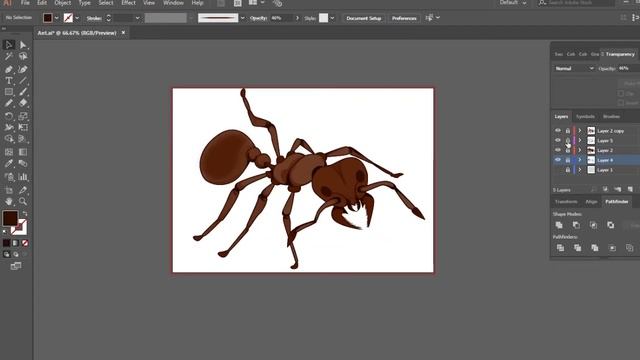Click Unite in Pathfinder shape modes
The height and width of the screenshot is (360, 640).
coord(559,225)
